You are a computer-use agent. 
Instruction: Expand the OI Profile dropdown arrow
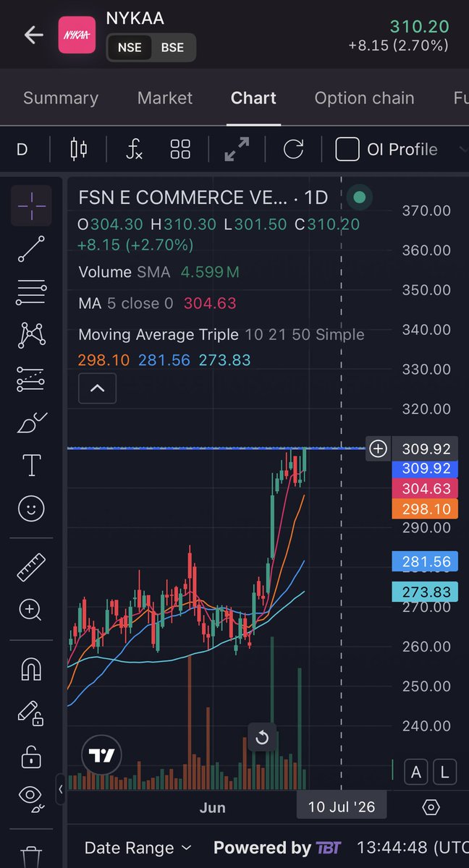[463, 150]
